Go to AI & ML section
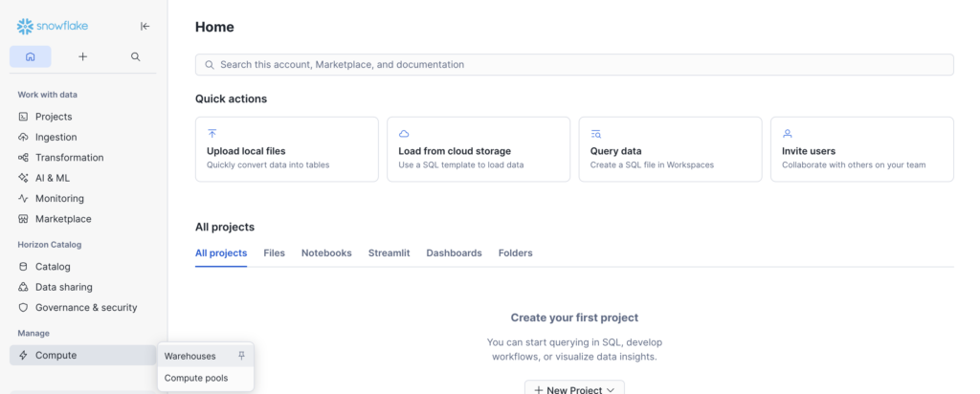980x394 pixels. pos(52,178)
